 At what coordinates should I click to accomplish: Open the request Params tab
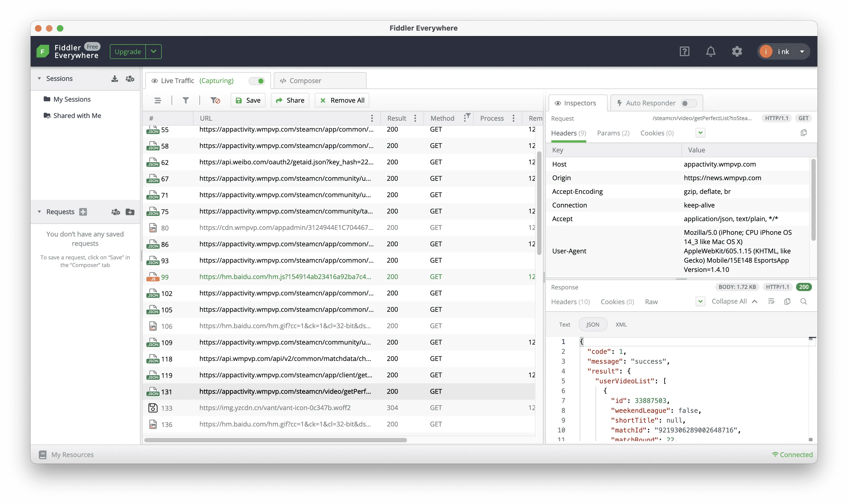click(x=613, y=133)
